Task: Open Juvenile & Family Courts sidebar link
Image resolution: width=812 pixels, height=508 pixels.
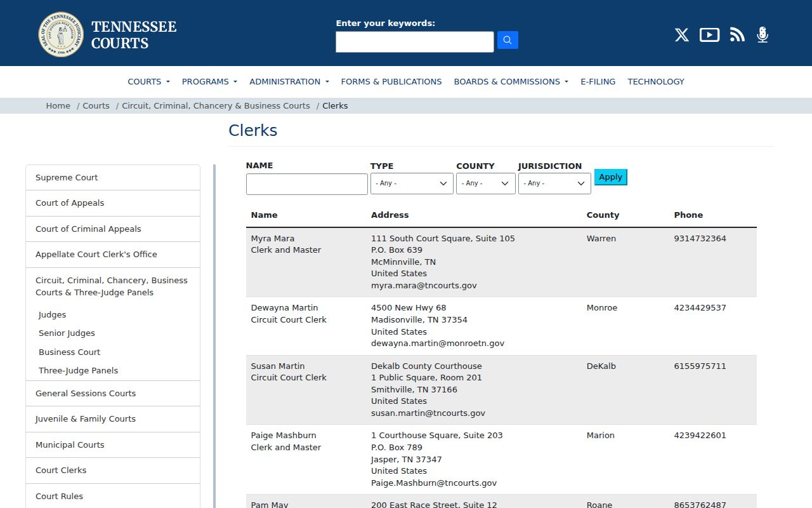Action: 113,419
